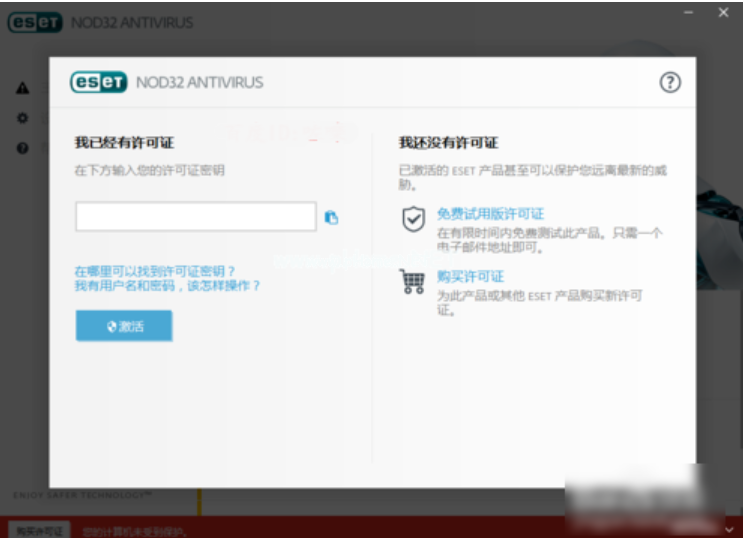Open the 在哪里可以找到许可证密钥 link
This screenshot has width=746, height=540.
[x=155, y=271]
